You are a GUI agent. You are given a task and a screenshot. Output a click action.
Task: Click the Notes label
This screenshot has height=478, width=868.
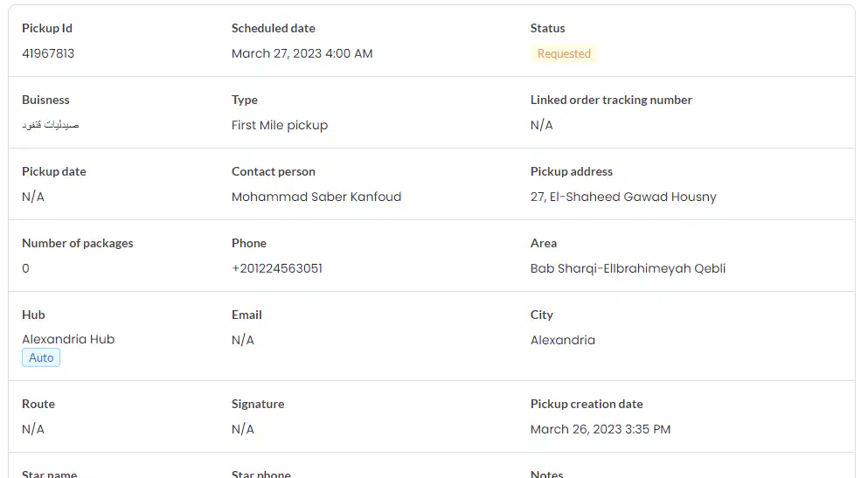pyautogui.click(x=546, y=475)
